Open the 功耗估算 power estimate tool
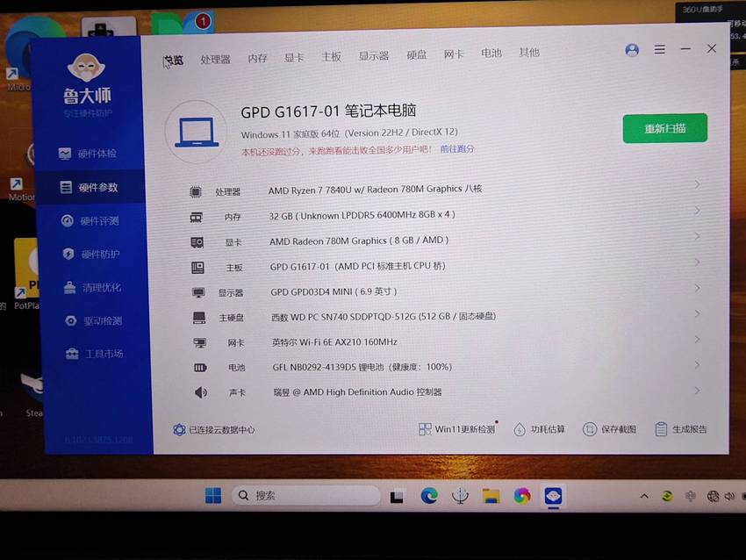746x560 pixels. click(540, 429)
